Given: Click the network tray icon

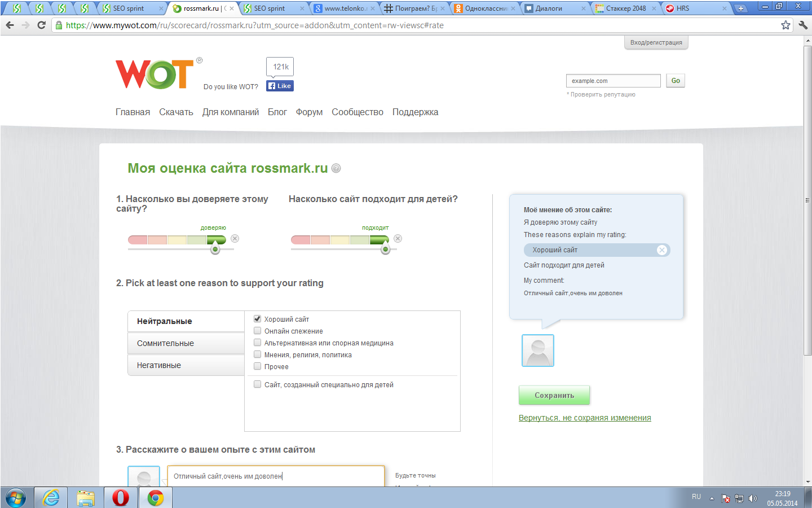Looking at the screenshot, I should tap(739, 498).
